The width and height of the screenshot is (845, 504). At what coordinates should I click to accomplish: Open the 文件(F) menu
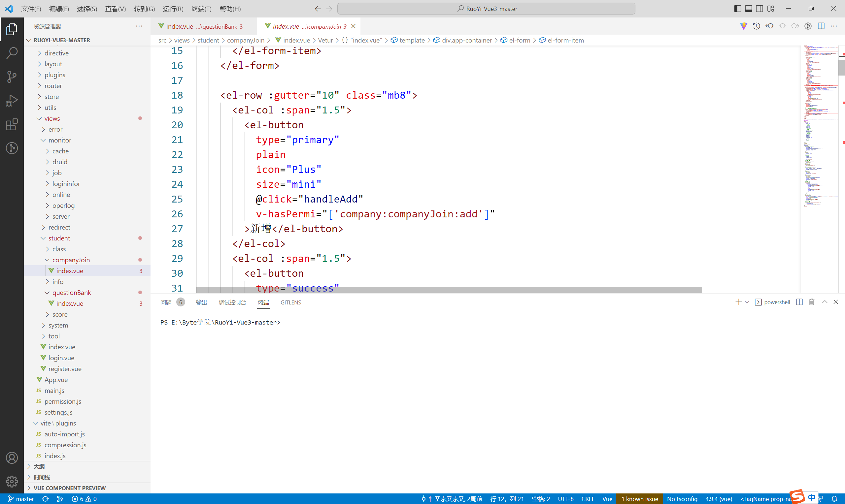pos(31,9)
